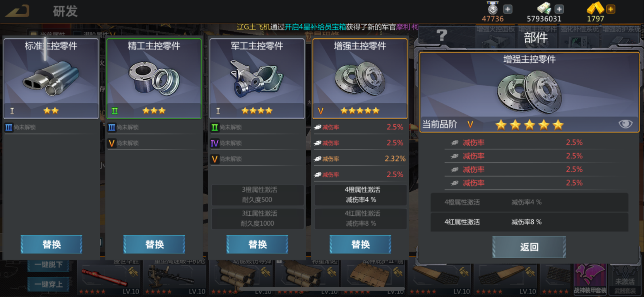Image resolution: width=644 pixels, height=297 pixels.
Task: Open the 战神装甲套装 set icon
Action: pyautogui.click(x=590, y=279)
